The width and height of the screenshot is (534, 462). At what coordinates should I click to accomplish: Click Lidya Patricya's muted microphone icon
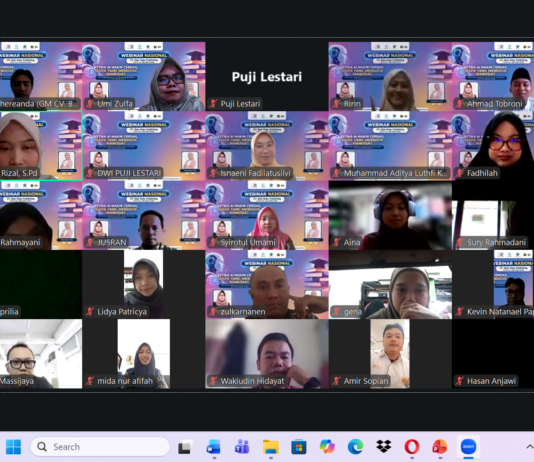click(x=90, y=312)
